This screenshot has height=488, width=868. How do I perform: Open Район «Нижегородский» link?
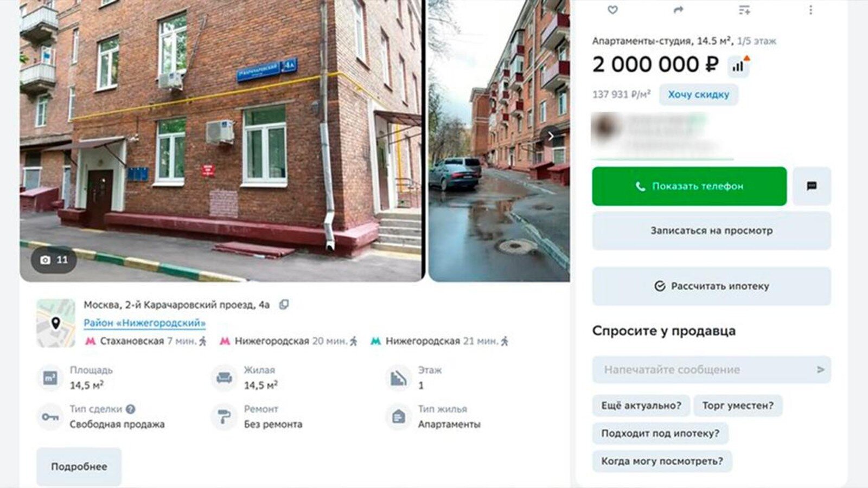pyautogui.click(x=144, y=323)
